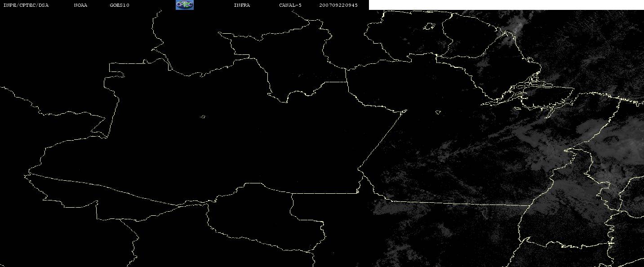The width and height of the screenshot is (644, 267).
Task: Click the CANAL-5 channel label
Action: coord(290,5)
